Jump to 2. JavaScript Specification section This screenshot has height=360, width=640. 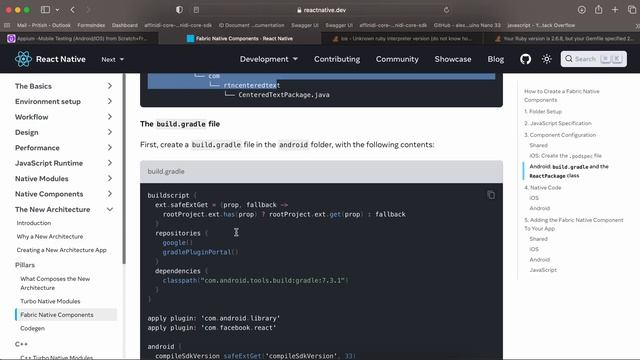(x=558, y=123)
